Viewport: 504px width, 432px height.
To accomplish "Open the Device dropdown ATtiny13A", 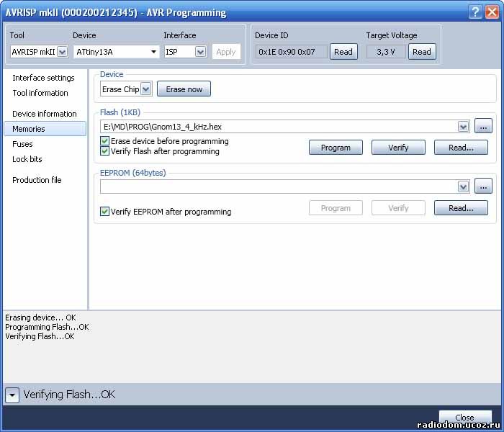I will (153, 52).
